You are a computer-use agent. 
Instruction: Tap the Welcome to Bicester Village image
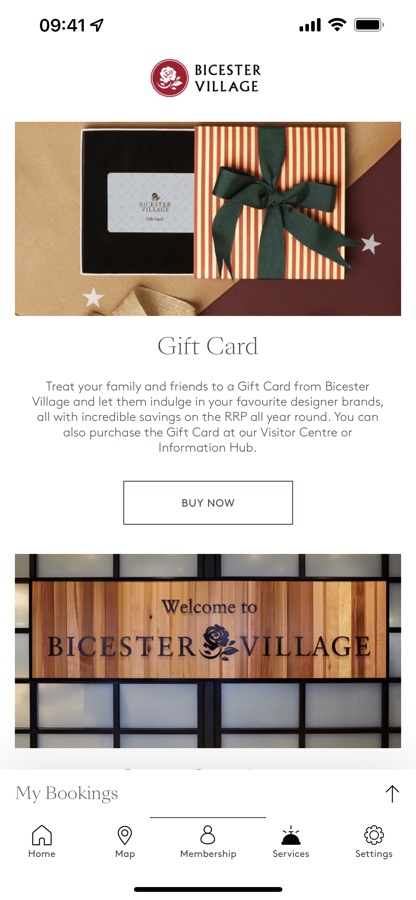[x=208, y=651]
